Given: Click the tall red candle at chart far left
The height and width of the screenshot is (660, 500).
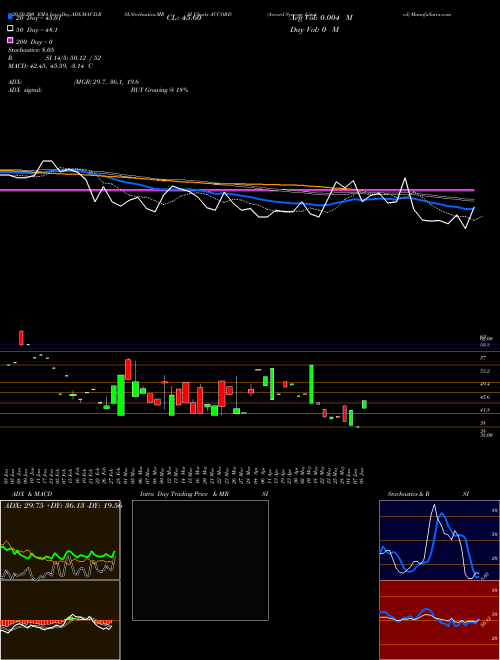Looking at the screenshot, I should click(x=21, y=338).
